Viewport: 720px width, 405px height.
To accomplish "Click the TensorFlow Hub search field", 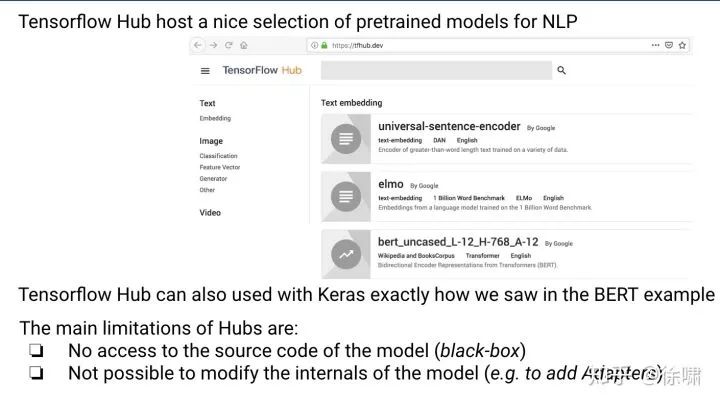I will click(435, 70).
